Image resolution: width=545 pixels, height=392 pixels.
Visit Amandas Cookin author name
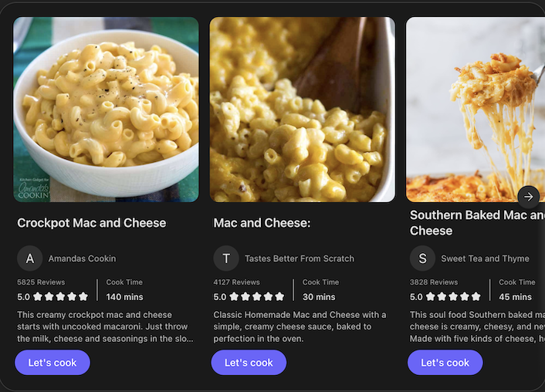(82, 259)
